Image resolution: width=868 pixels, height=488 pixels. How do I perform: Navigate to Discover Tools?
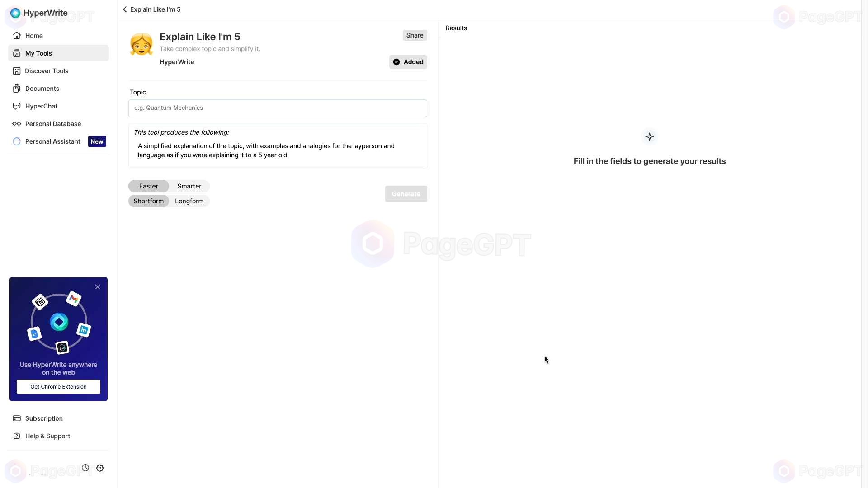pyautogui.click(x=47, y=70)
